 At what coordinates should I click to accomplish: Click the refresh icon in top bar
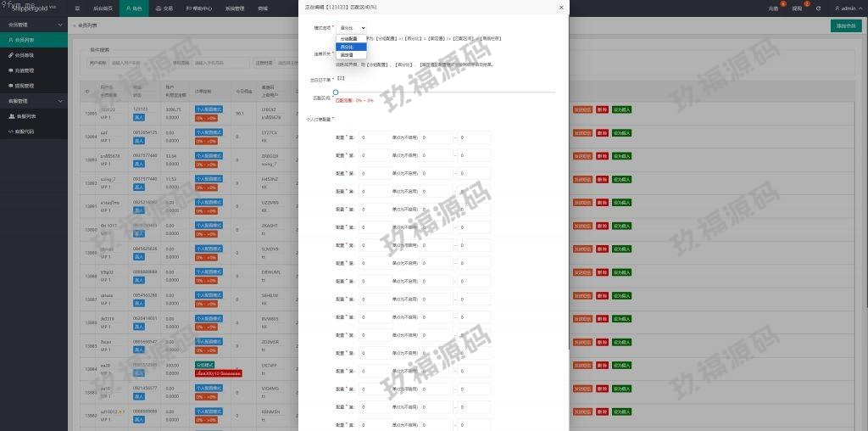[x=818, y=8]
